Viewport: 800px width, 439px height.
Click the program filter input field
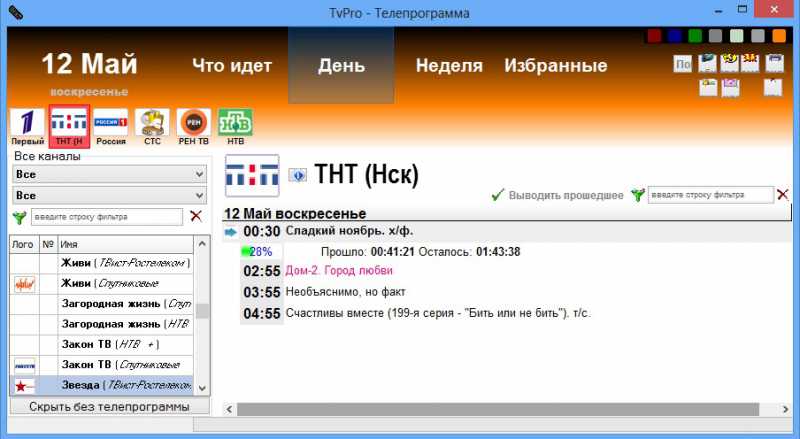[x=710, y=194]
